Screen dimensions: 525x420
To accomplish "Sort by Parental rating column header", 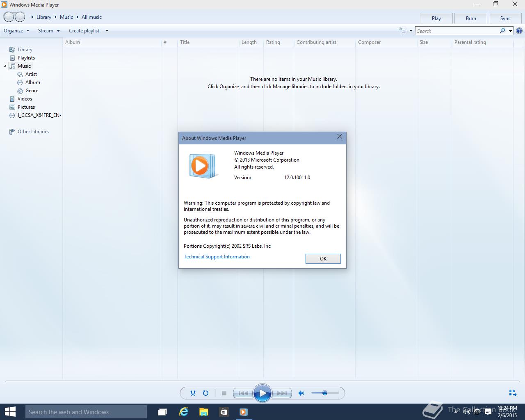I will pos(482,42).
